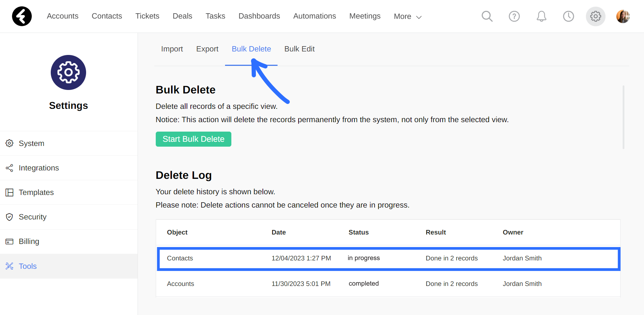Image resolution: width=644 pixels, height=315 pixels.
Task: Expand the More menu chevron
Action: [419, 17]
